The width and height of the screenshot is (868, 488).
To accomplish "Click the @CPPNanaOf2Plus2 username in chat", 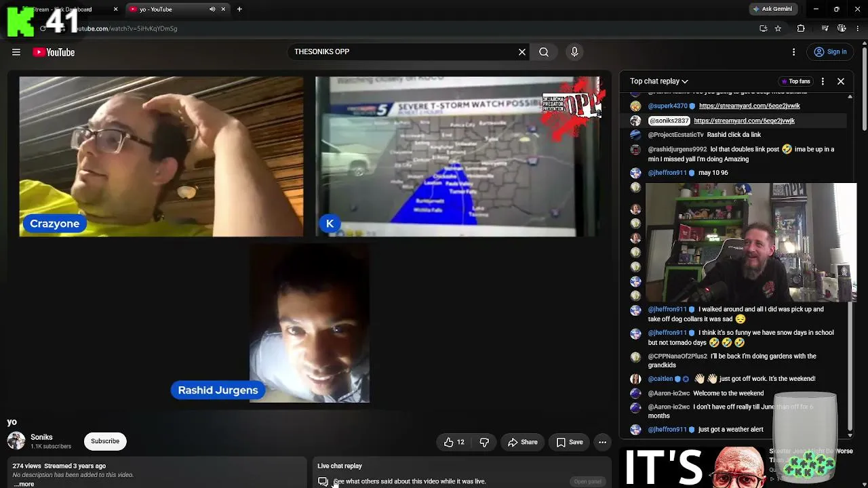I will tap(677, 357).
